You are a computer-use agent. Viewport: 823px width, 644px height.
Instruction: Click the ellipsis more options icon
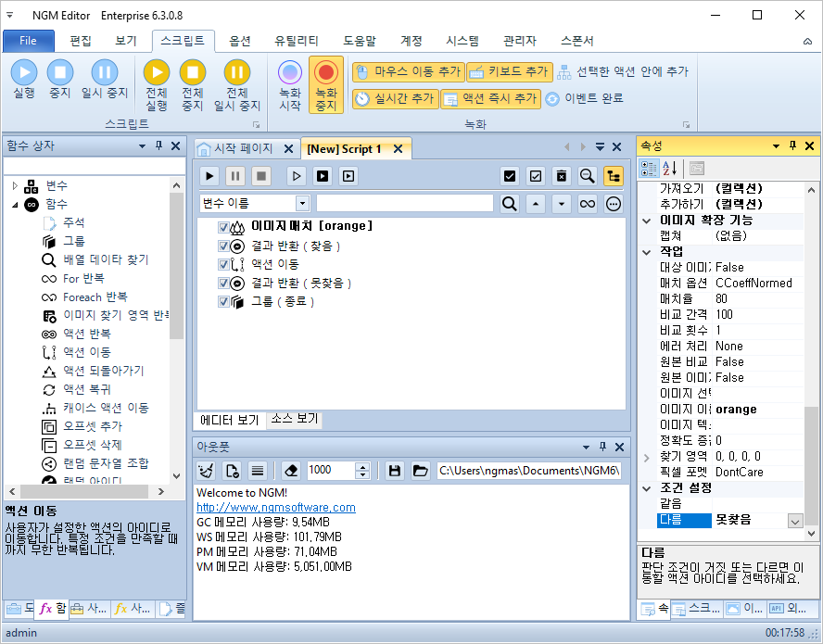(613, 203)
